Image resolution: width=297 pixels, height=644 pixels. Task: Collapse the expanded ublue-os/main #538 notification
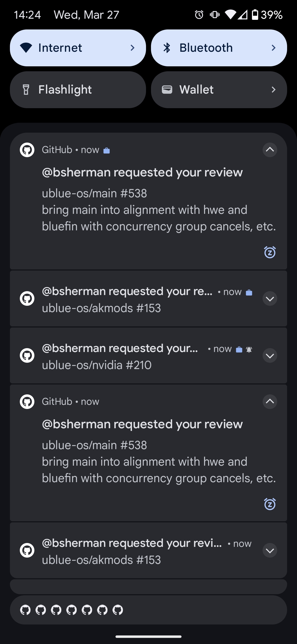(x=270, y=150)
